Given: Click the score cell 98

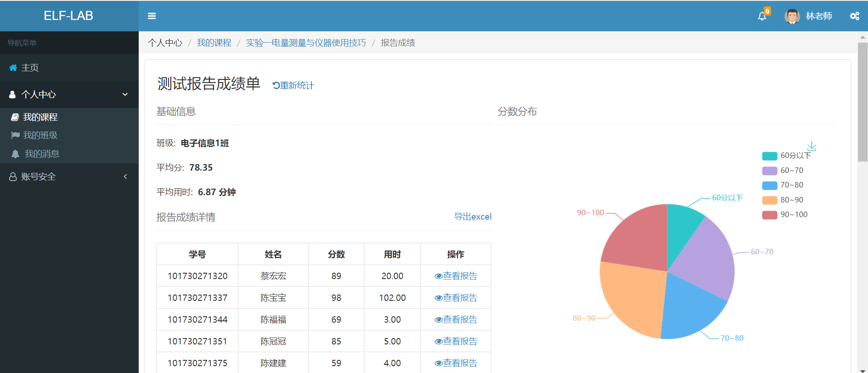Looking at the screenshot, I should 336,298.
